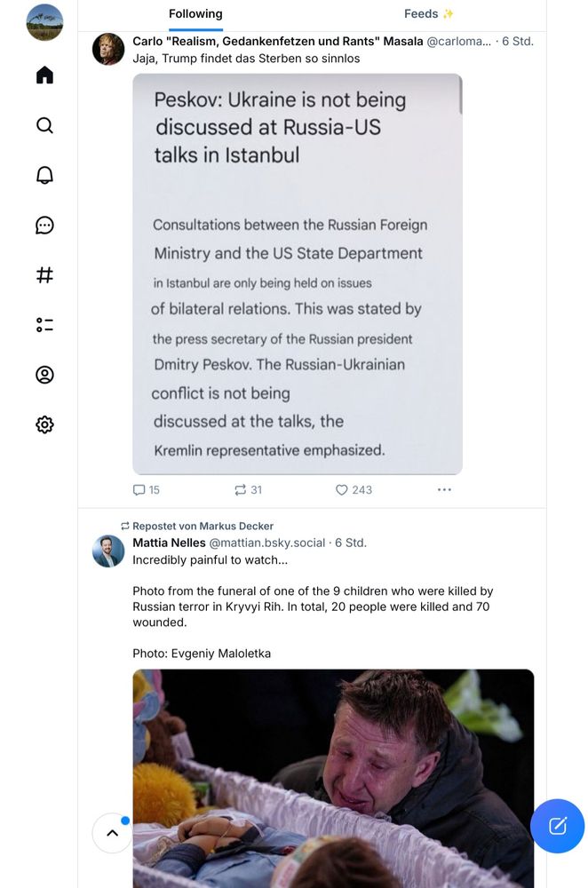
Task: Check Notifications via the bell icon
Action: (44, 175)
